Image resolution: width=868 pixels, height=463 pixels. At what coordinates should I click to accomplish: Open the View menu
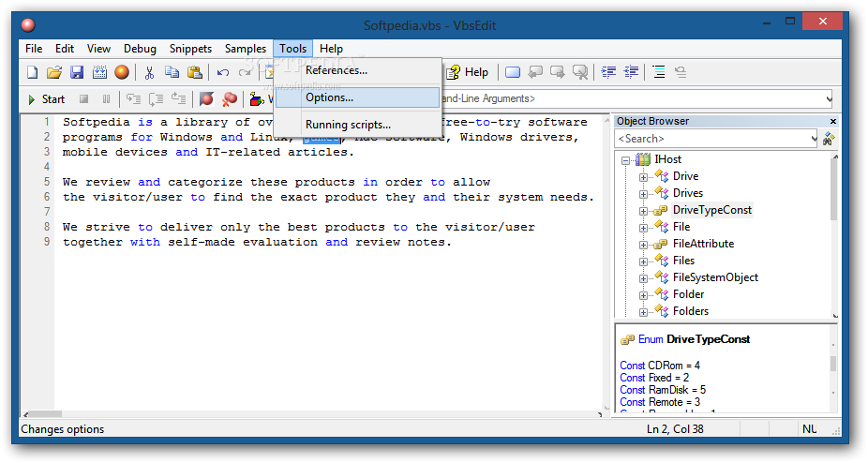click(98, 49)
